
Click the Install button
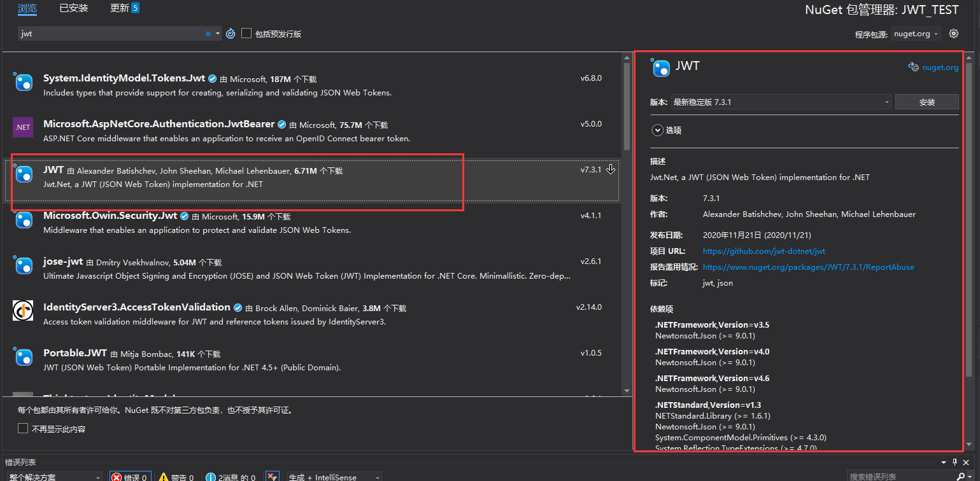coord(927,102)
